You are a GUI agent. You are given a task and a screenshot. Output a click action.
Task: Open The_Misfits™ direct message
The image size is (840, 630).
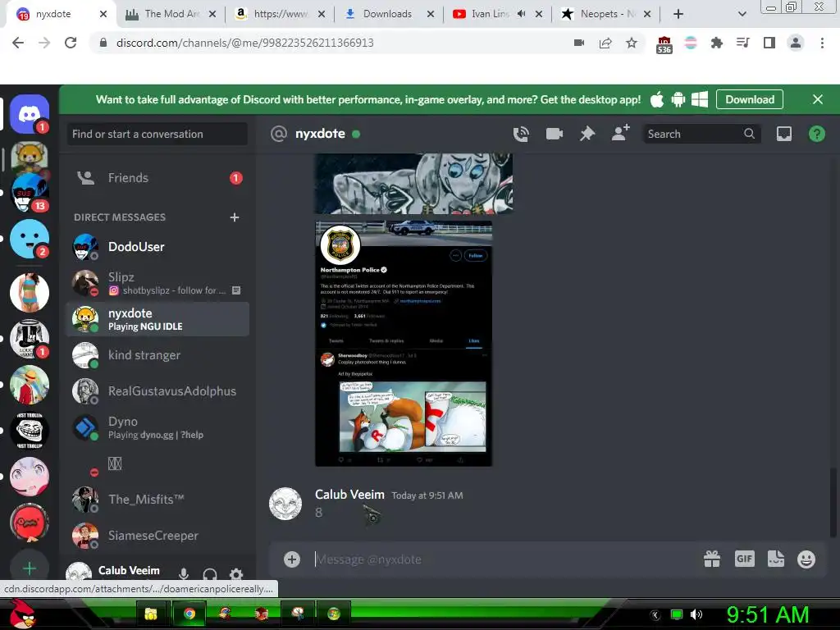pos(157,500)
